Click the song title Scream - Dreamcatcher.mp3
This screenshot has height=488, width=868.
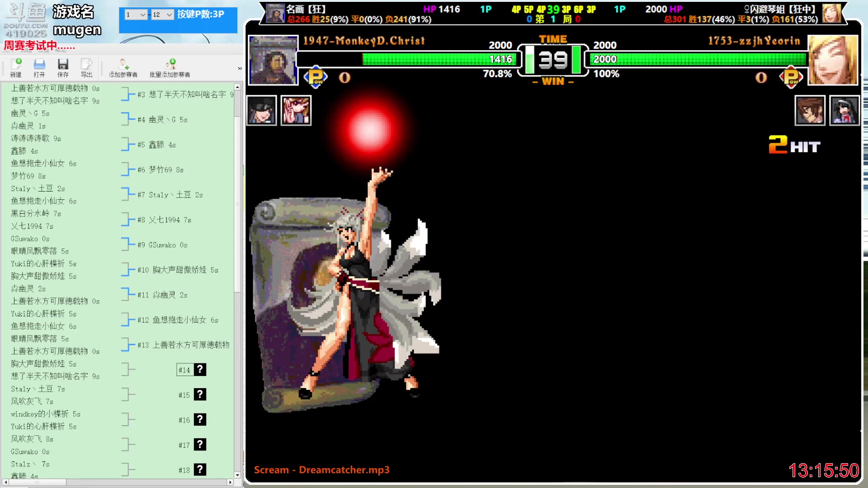321,470
